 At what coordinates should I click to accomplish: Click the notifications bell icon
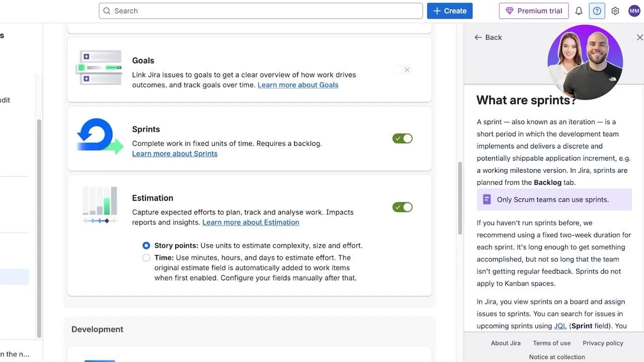click(579, 11)
